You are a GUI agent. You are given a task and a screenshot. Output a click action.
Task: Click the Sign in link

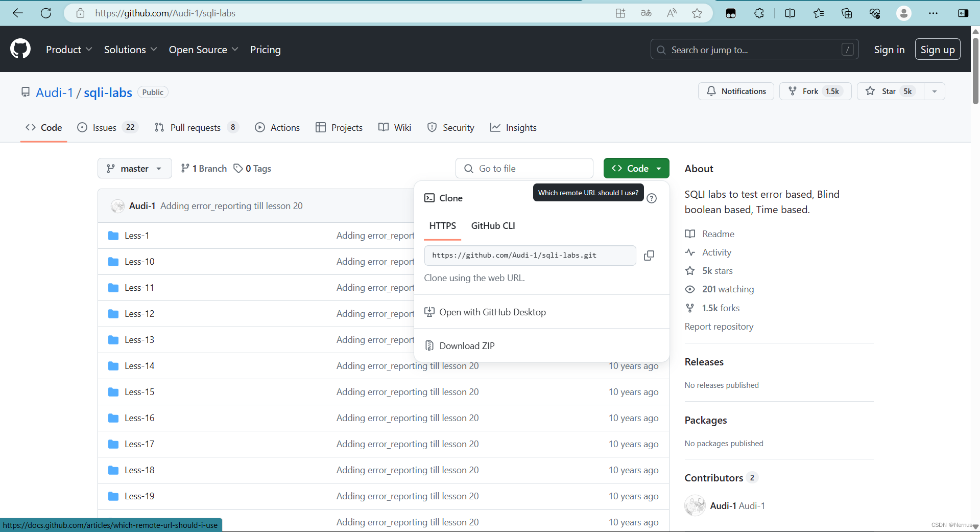click(x=889, y=50)
